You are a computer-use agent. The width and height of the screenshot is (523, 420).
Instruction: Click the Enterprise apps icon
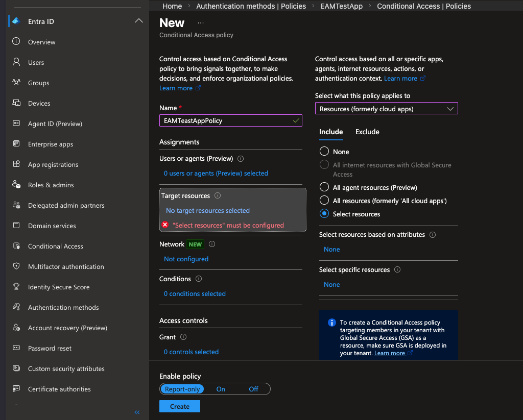coord(16,144)
